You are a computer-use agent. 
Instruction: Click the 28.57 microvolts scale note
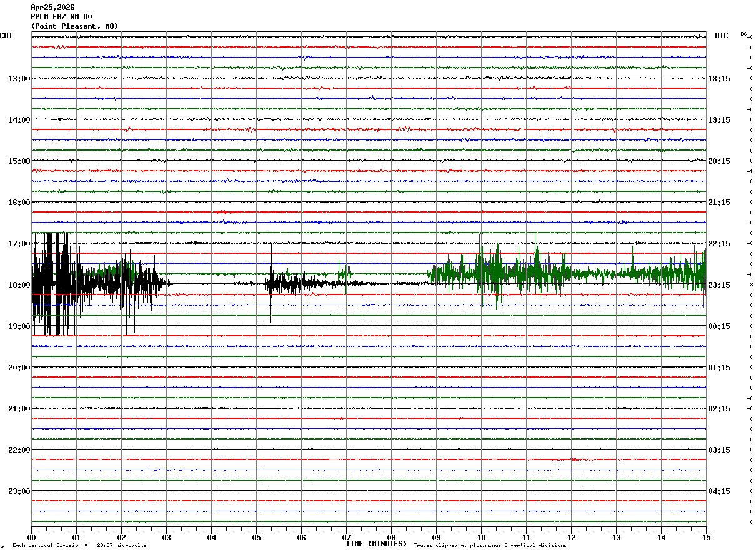click(x=122, y=545)
